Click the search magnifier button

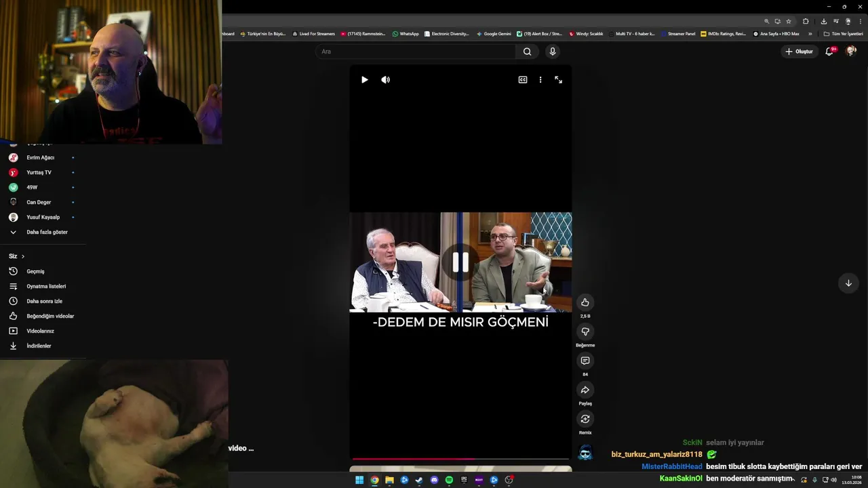coord(527,52)
